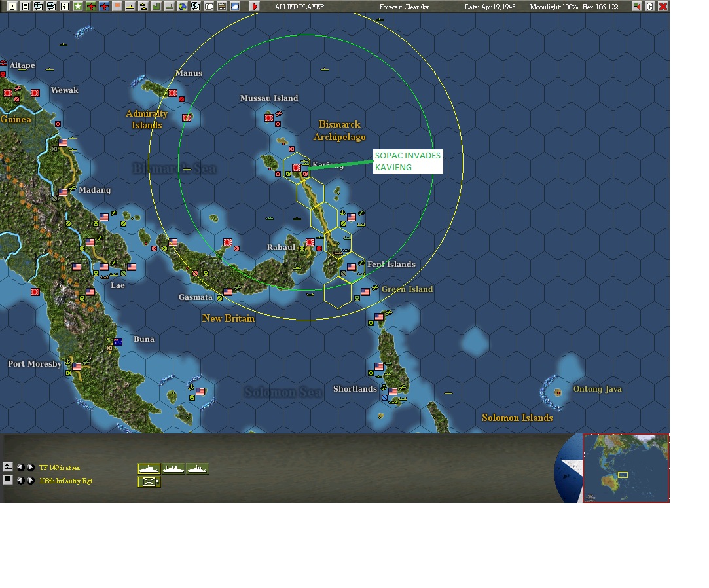Click the save-game floppy disk toolbar icon
Image resolution: width=709 pixels, height=588 pixels.
pyautogui.click(x=12, y=7)
